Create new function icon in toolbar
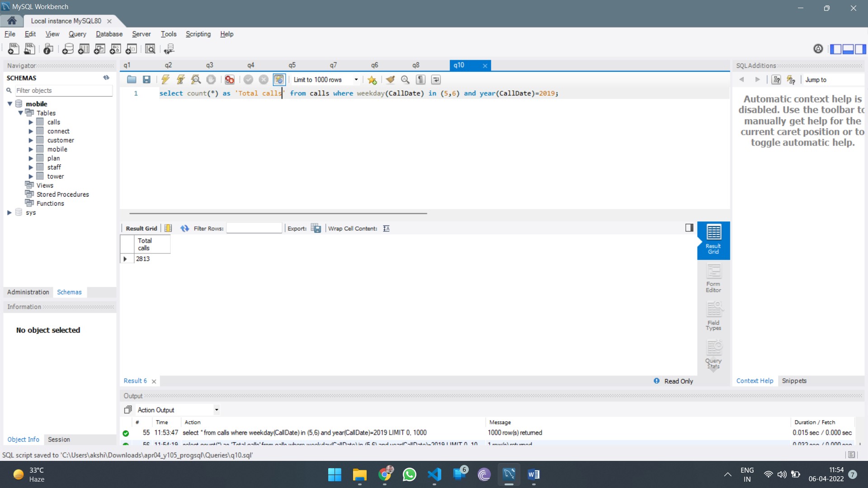 131,49
